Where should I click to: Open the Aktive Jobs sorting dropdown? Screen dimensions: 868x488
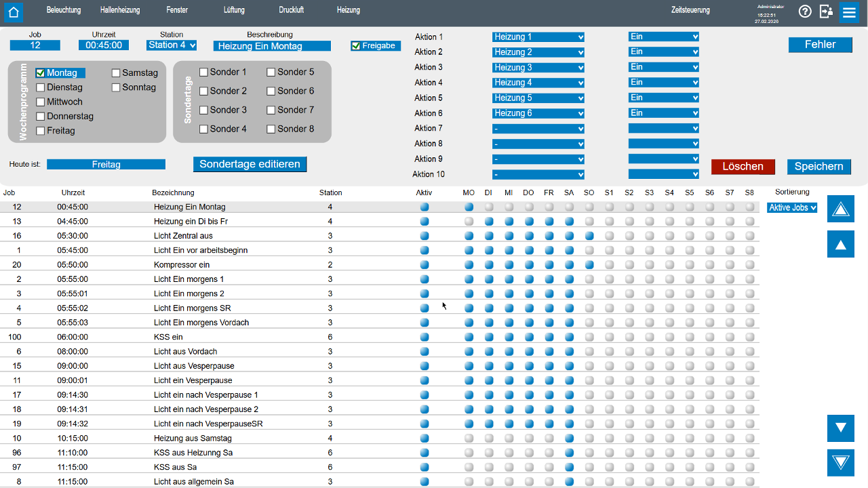coord(792,208)
